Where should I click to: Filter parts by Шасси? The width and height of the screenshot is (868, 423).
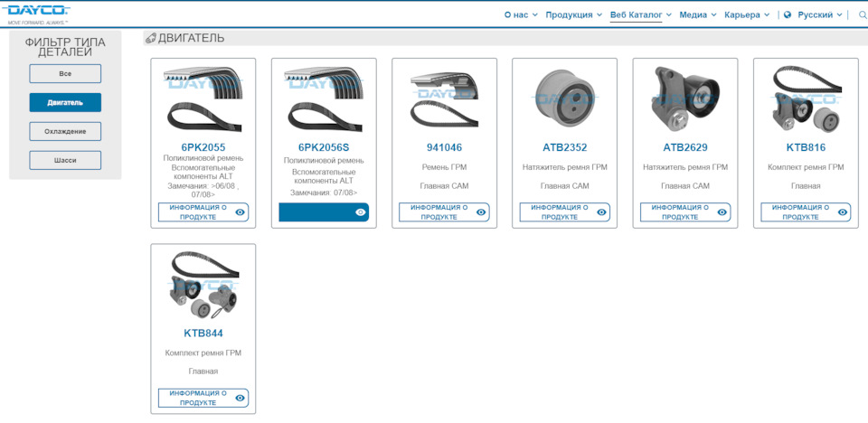tap(65, 160)
